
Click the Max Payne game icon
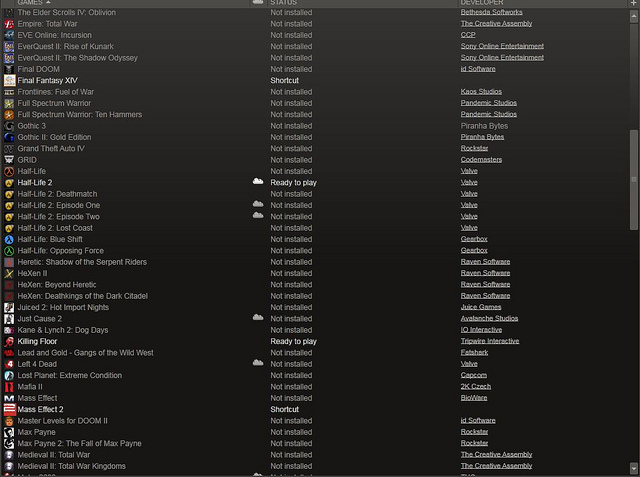click(9, 432)
